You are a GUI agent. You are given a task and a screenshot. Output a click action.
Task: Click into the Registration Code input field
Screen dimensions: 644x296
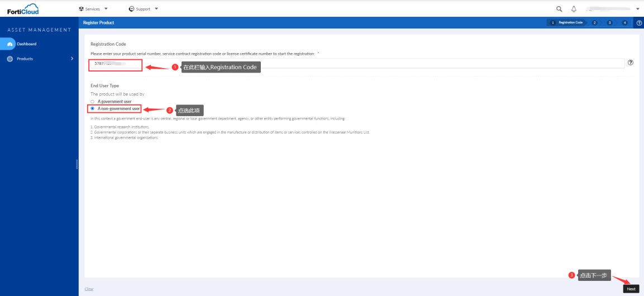tap(357, 63)
